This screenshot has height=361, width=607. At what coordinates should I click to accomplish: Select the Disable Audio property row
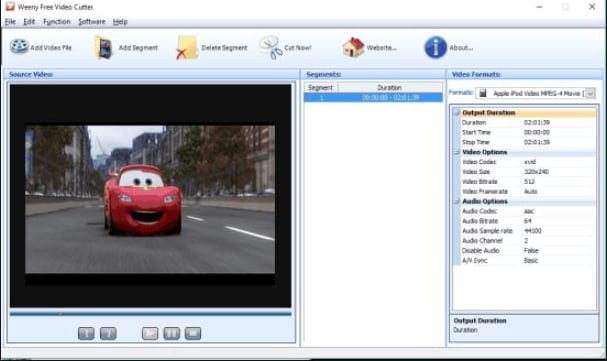525,250
